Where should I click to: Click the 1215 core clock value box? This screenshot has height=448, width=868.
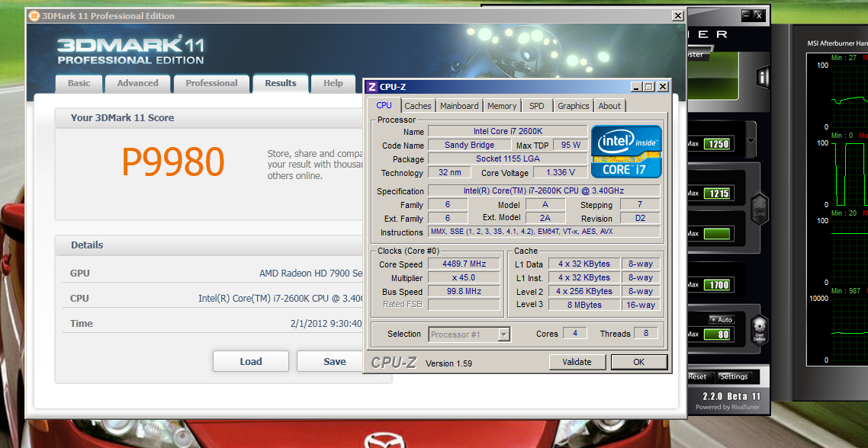point(717,194)
